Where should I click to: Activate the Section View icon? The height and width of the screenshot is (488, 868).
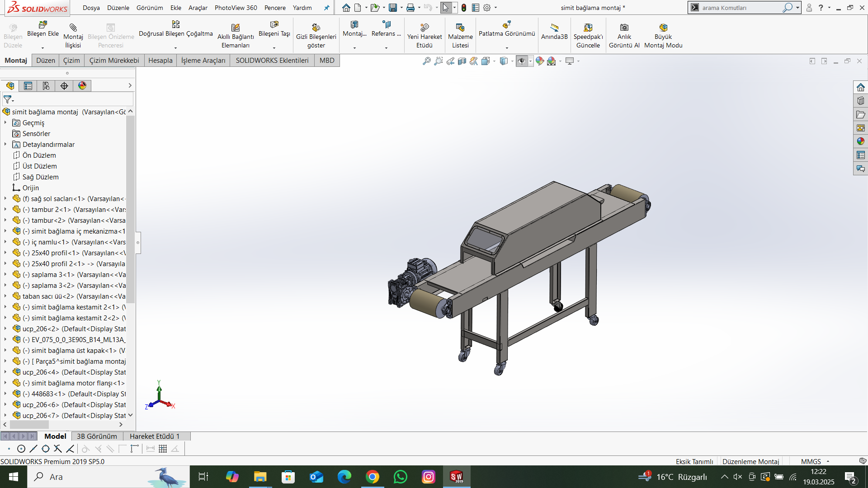462,61
